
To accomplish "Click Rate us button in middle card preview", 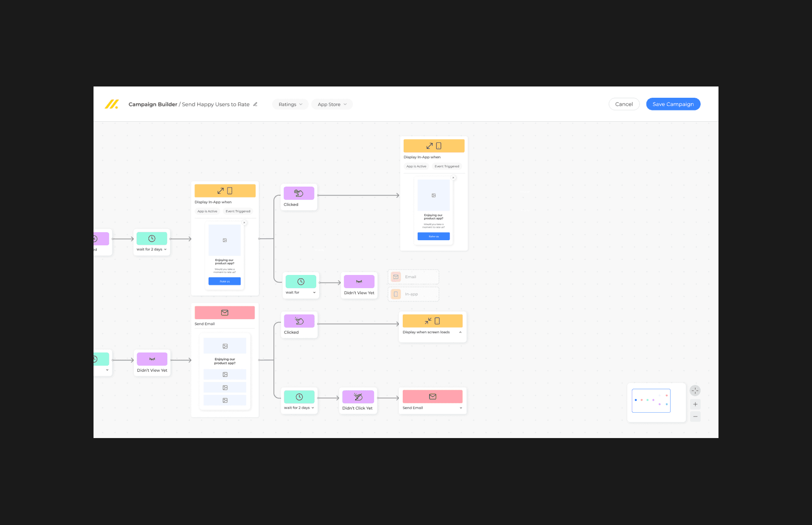I will (225, 282).
